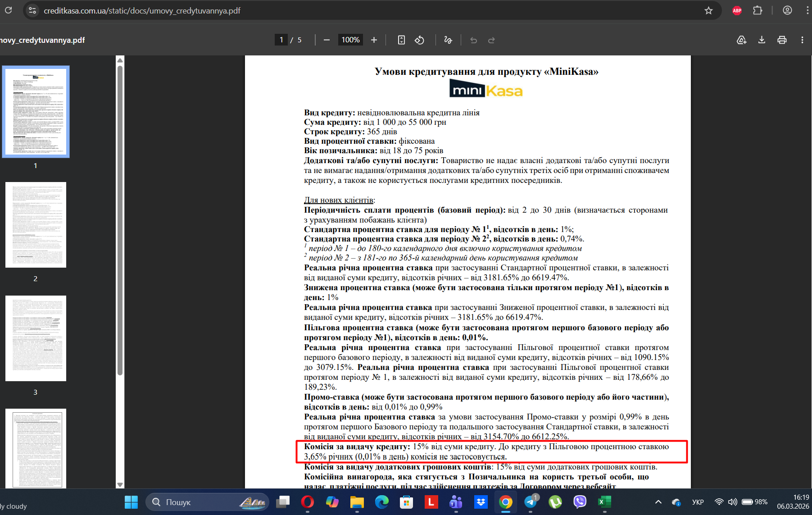Screen dimensions: 812x515
Task: Open the Chrome profile menu
Action: 787,10
